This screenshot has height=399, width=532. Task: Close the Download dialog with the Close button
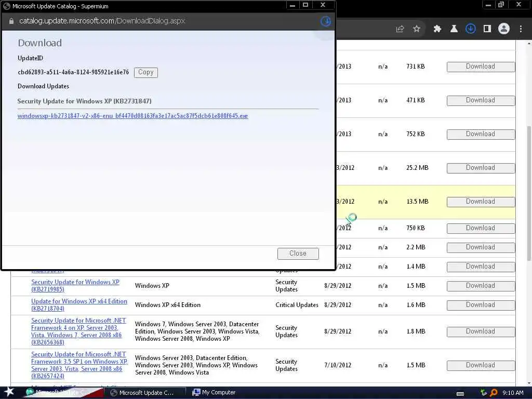pos(298,254)
